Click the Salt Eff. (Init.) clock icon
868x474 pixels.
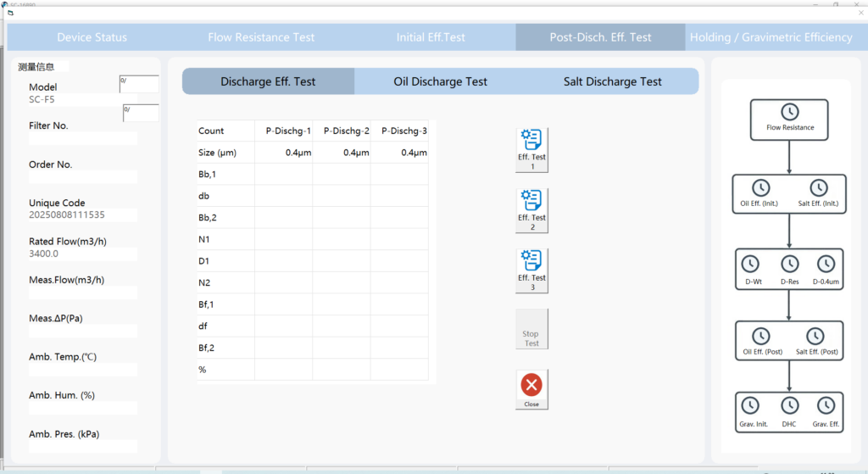point(818,188)
